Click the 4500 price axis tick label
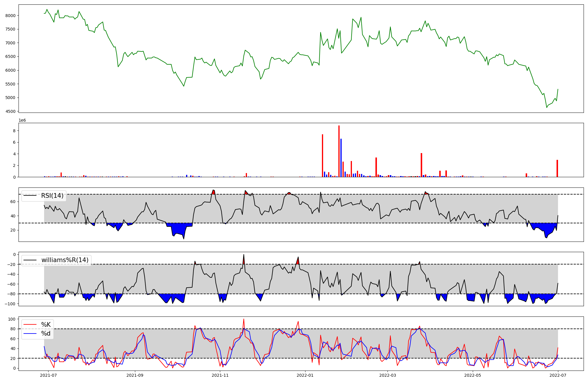Viewport: 588px width, 382px height. pyautogui.click(x=11, y=111)
